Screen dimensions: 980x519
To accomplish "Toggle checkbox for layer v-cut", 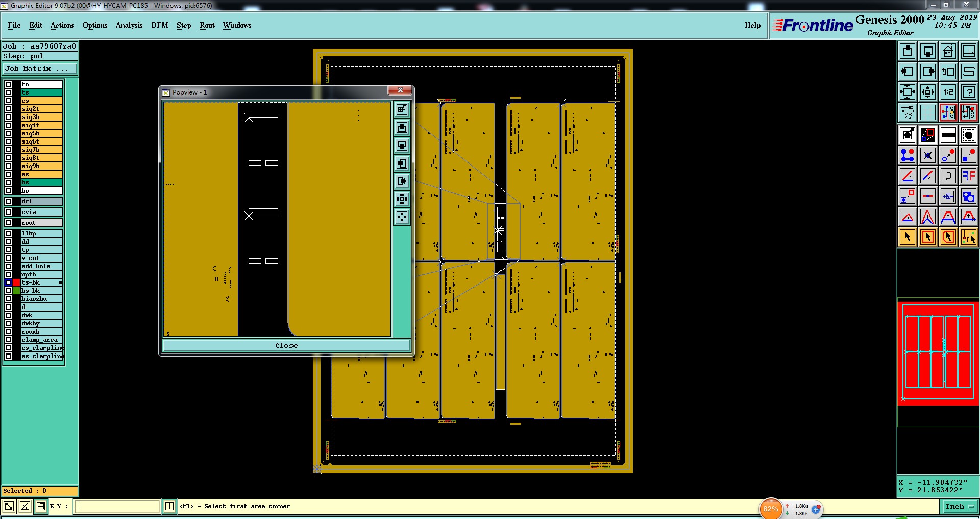I will (8, 258).
